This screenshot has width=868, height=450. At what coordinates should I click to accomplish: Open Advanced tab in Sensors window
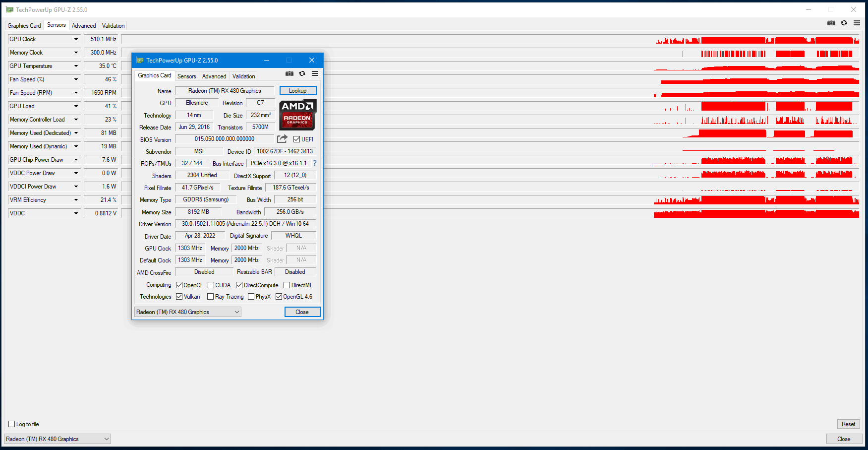pos(84,26)
